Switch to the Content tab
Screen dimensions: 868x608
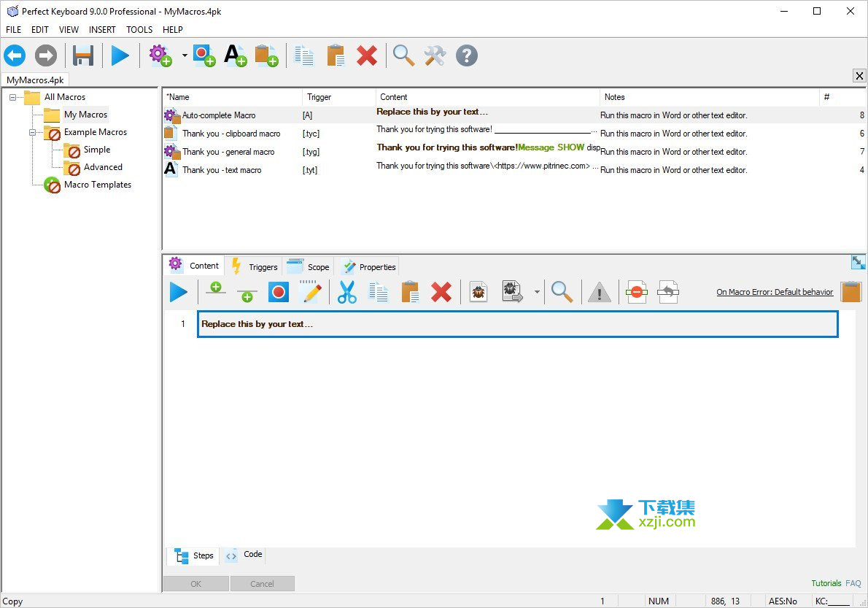(x=194, y=266)
